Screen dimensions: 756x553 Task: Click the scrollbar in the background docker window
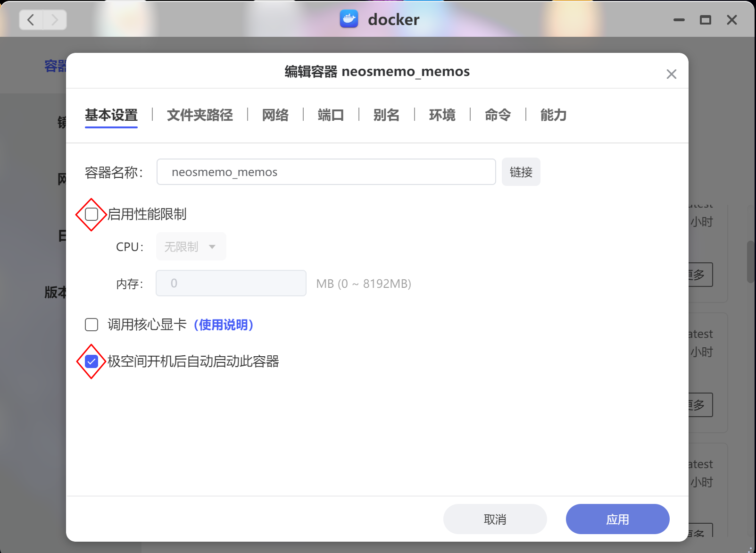[750, 262]
